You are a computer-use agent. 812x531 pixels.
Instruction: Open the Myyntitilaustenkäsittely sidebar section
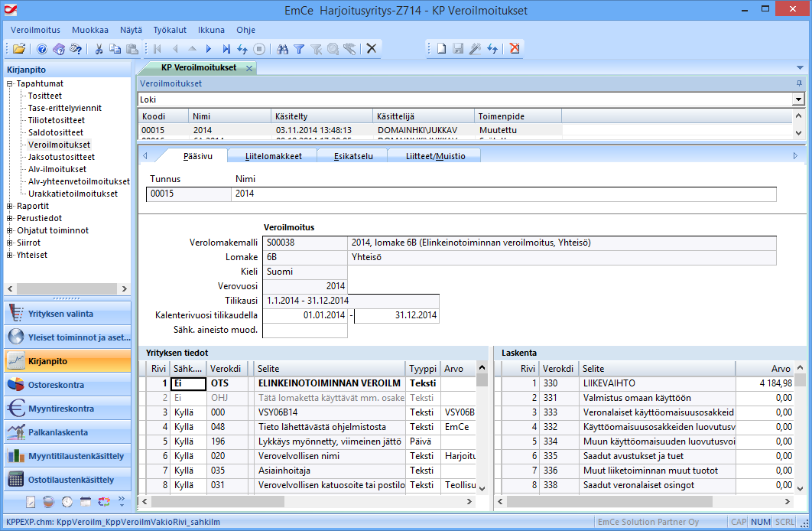point(67,457)
